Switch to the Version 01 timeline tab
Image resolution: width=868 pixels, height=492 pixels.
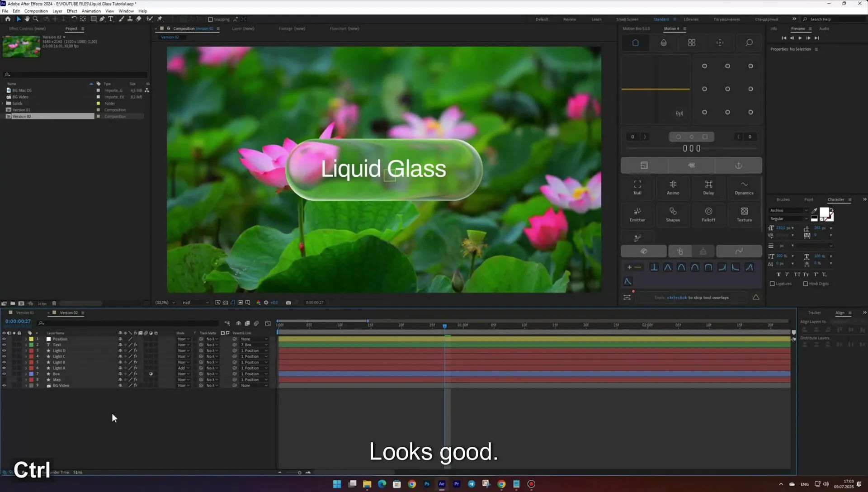point(25,313)
